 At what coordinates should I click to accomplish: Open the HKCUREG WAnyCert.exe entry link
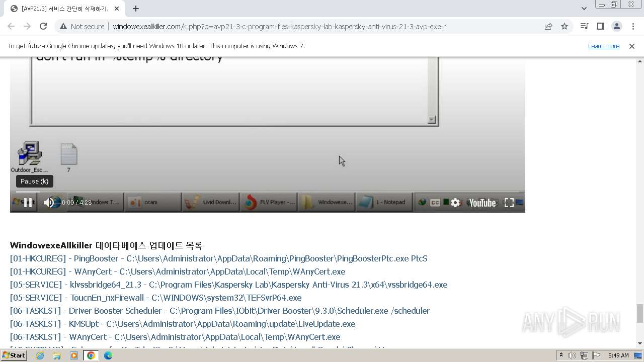pos(178,271)
